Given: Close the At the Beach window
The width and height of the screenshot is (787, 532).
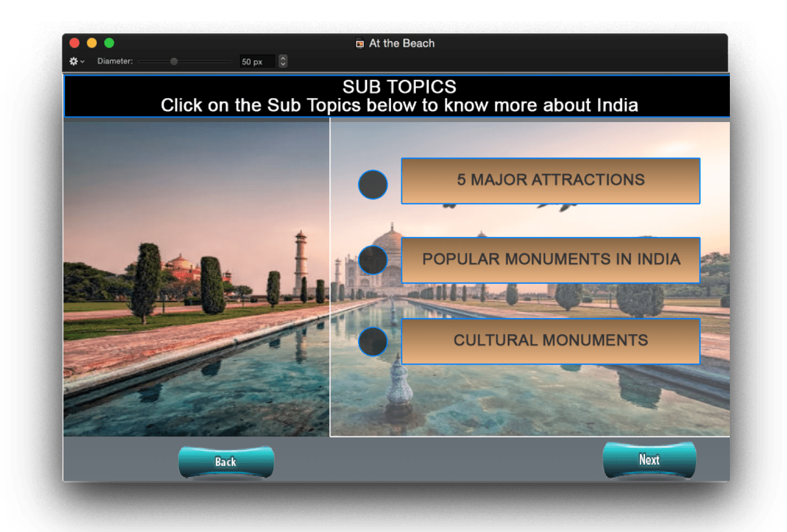Looking at the screenshot, I should [x=75, y=43].
